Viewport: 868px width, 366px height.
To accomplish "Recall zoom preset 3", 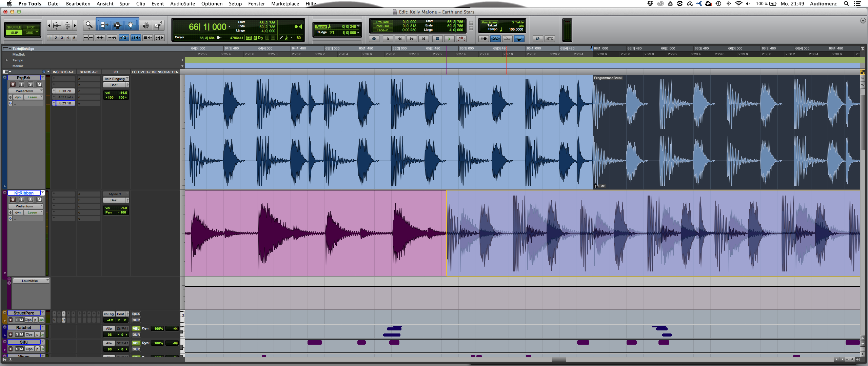I will click(x=62, y=38).
